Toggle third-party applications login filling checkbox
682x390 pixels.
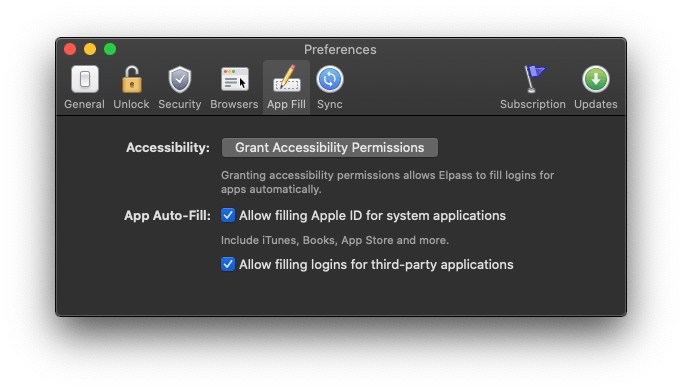[x=228, y=264]
